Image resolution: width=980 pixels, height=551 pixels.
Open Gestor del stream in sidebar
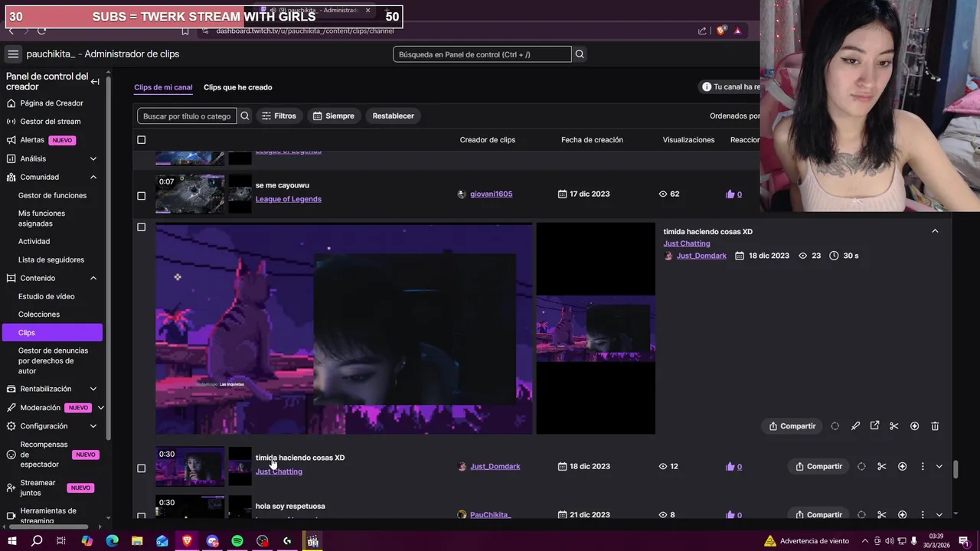click(x=51, y=122)
